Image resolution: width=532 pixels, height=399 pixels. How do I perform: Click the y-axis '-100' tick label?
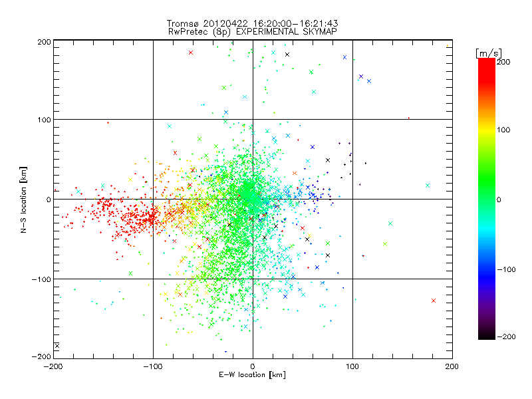[x=41, y=279]
